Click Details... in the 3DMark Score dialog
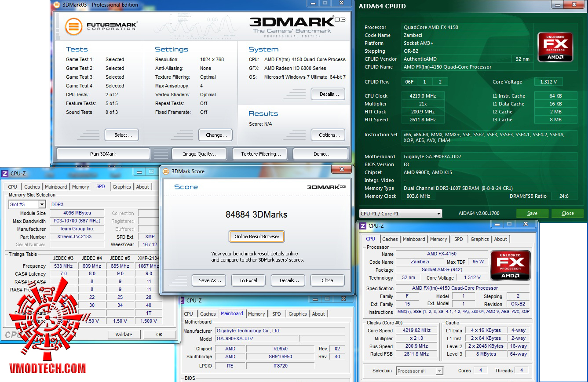 288,280
